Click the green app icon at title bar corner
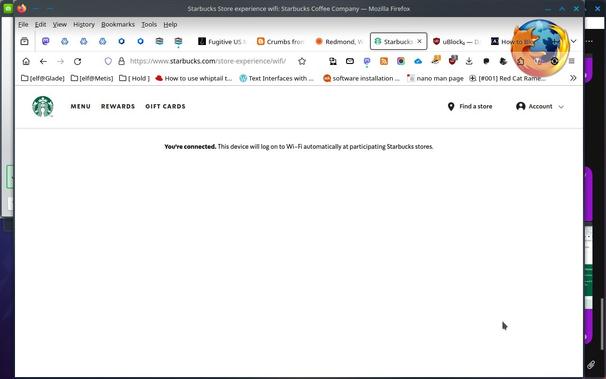The image size is (606, 379). coord(8,8)
